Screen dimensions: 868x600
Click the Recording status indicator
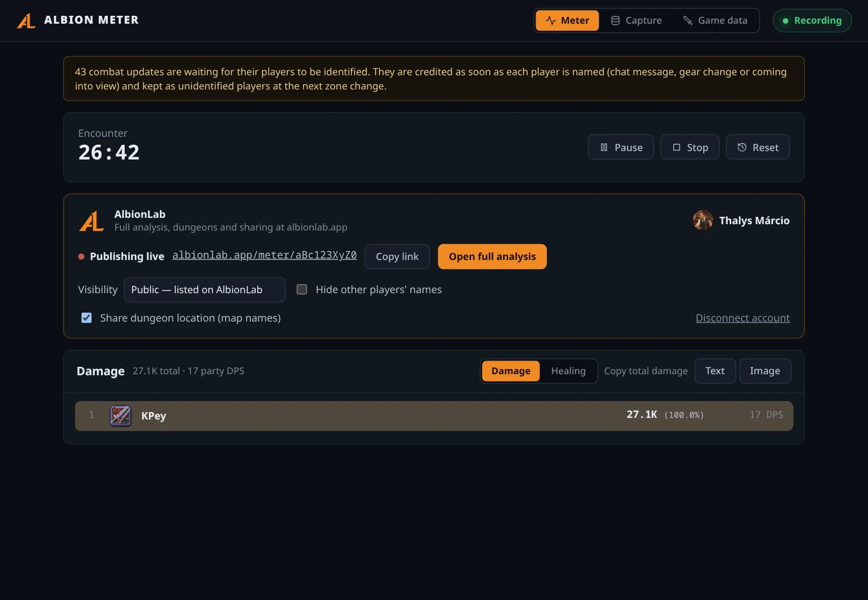812,21
